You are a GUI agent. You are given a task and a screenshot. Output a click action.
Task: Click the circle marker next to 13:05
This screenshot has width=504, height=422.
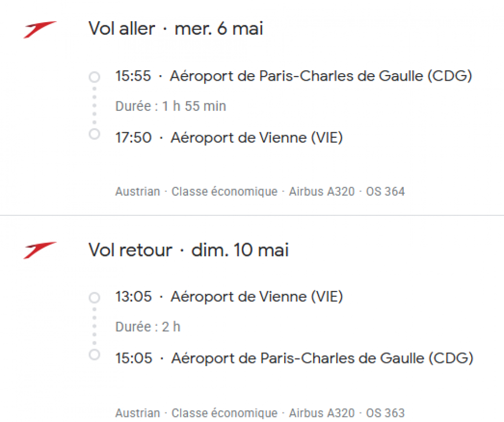94,298
